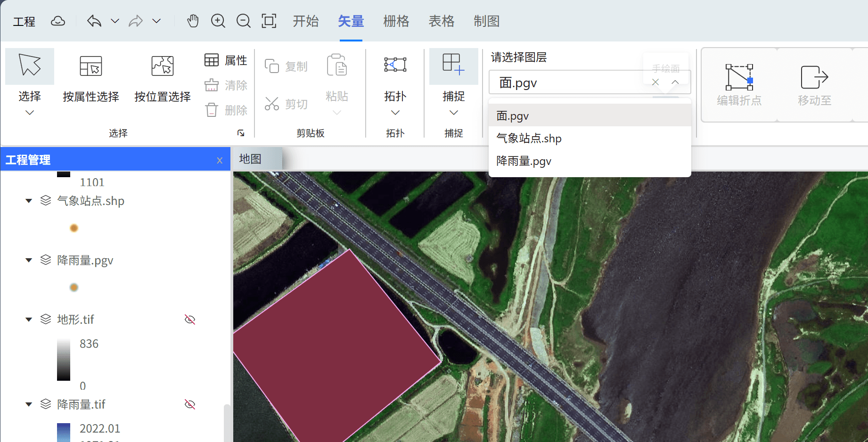Viewport: 868px width, 442px height.
Task: Click the undo arrow icon
Action: pos(94,21)
